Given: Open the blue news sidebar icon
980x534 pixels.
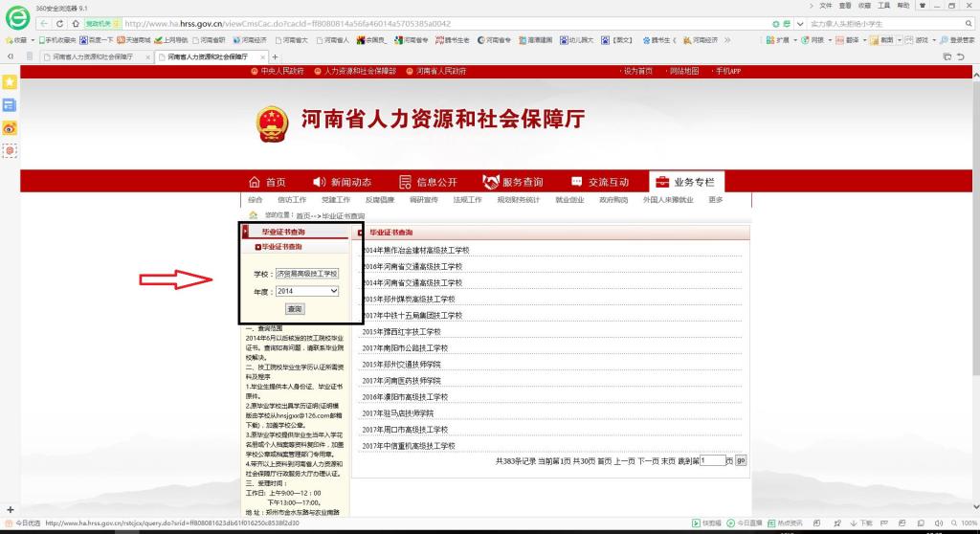Looking at the screenshot, I should [10, 105].
